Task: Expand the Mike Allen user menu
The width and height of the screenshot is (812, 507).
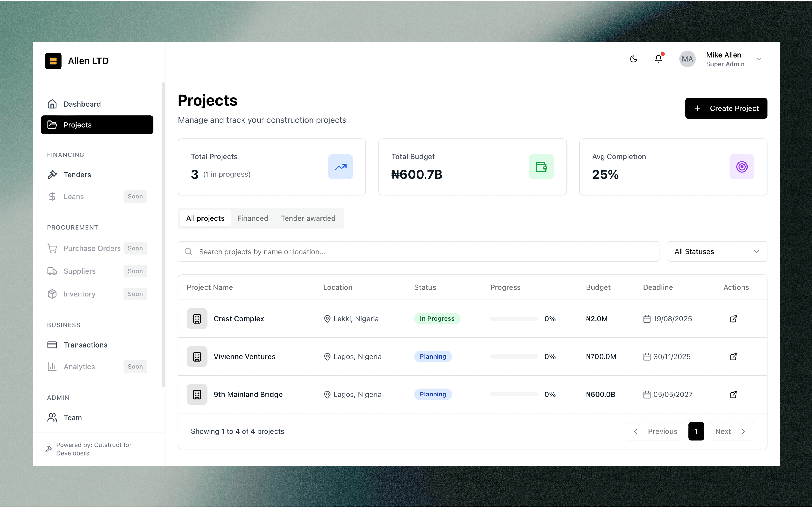Action: [x=759, y=59]
